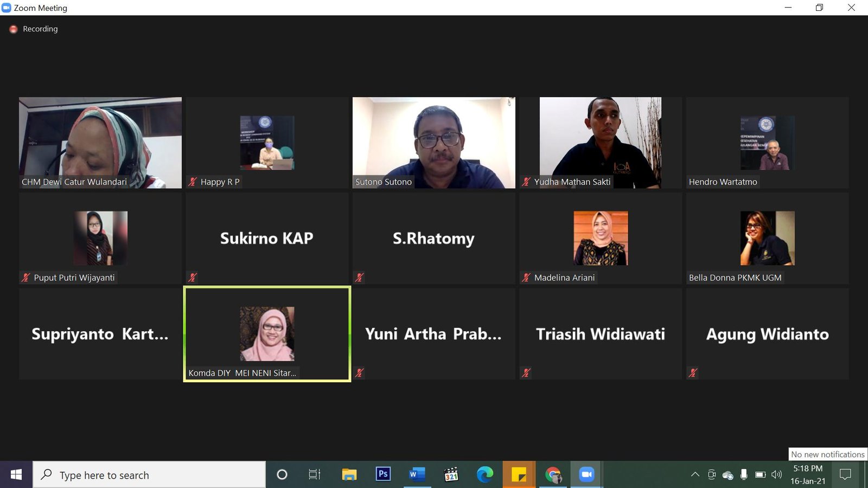Open Task View in the taskbar
This screenshot has width=868, height=488.
pyautogui.click(x=314, y=474)
